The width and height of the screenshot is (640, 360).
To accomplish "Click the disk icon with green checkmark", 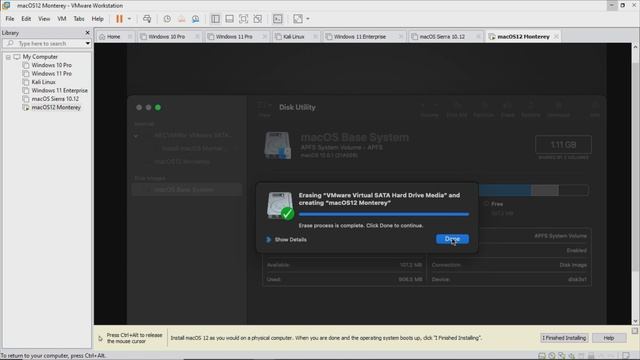I will click(x=280, y=206).
